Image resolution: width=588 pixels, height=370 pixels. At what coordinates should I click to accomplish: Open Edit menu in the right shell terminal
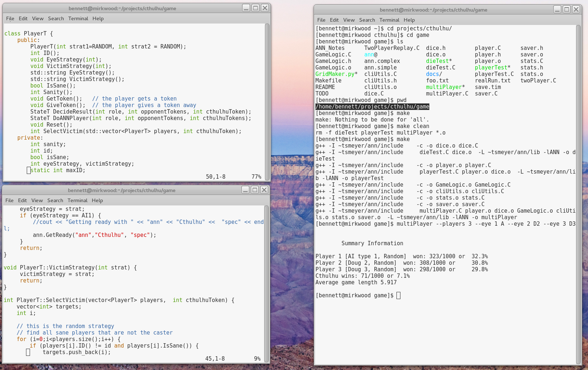[x=334, y=20]
